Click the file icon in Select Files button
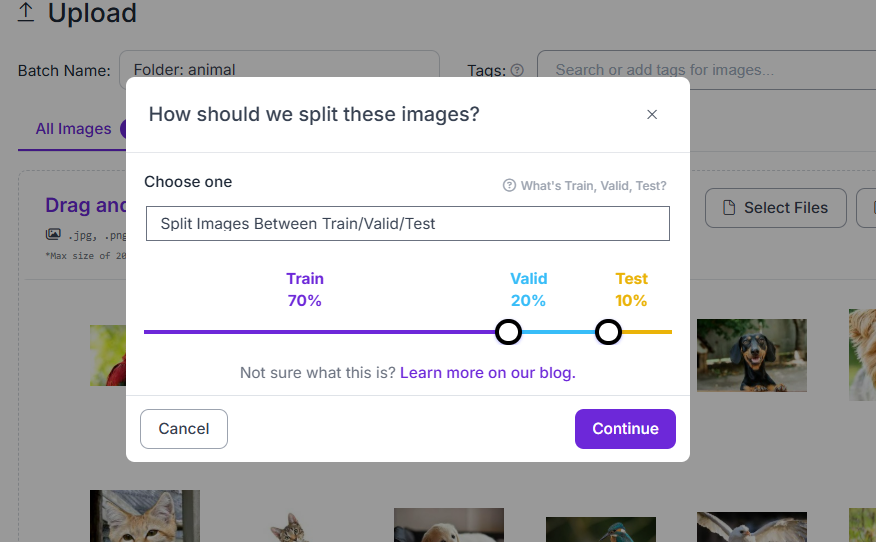This screenshot has height=542, width=876. 729,208
